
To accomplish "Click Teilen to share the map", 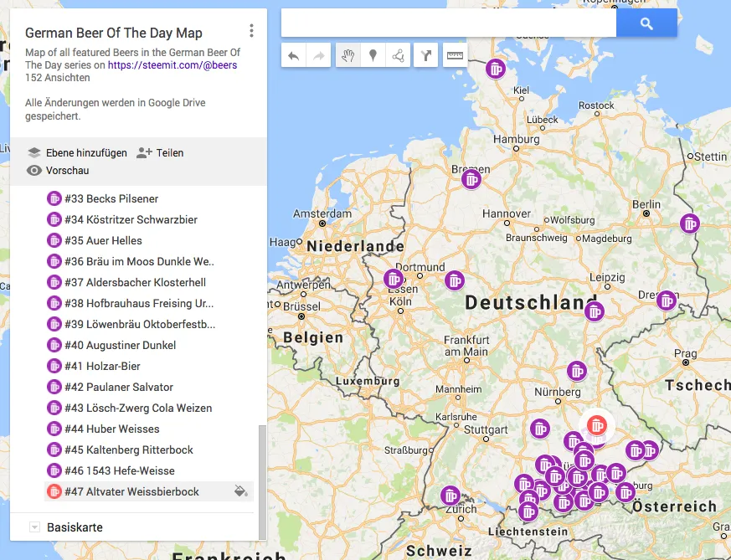I will pyautogui.click(x=160, y=153).
